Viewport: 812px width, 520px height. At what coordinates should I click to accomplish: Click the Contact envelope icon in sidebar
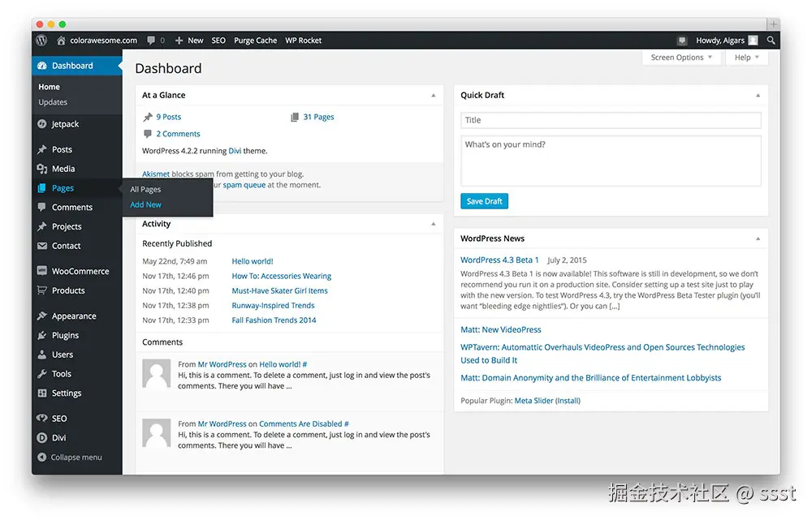pyautogui.click(x=42, y=246)
